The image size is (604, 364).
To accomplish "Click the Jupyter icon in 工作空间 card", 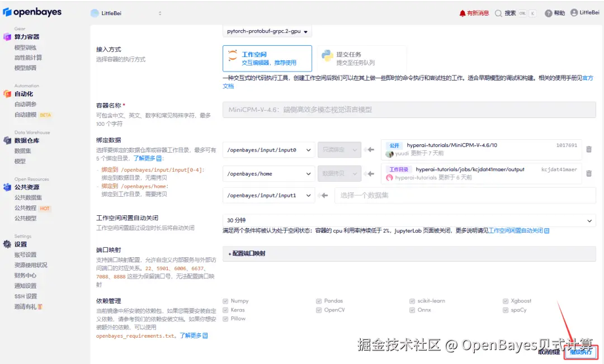I will pos(233,55).
